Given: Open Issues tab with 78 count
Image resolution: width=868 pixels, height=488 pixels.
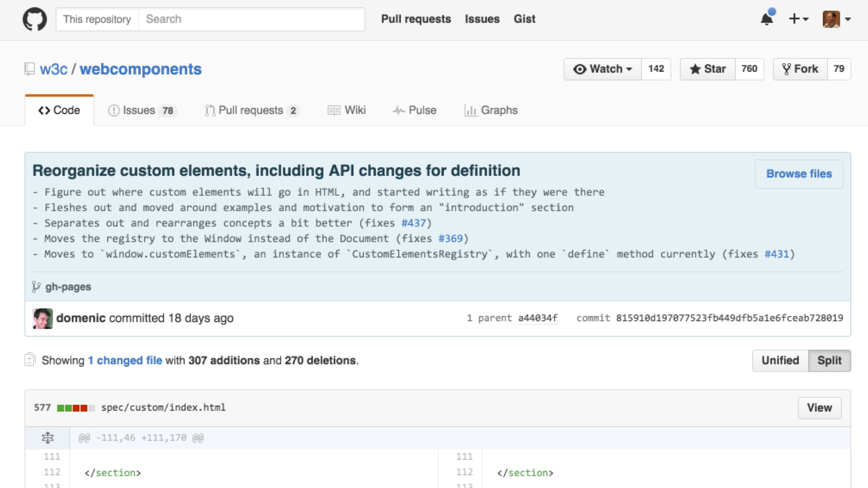Looking at the screenshot, I should (x=142, y=110).
